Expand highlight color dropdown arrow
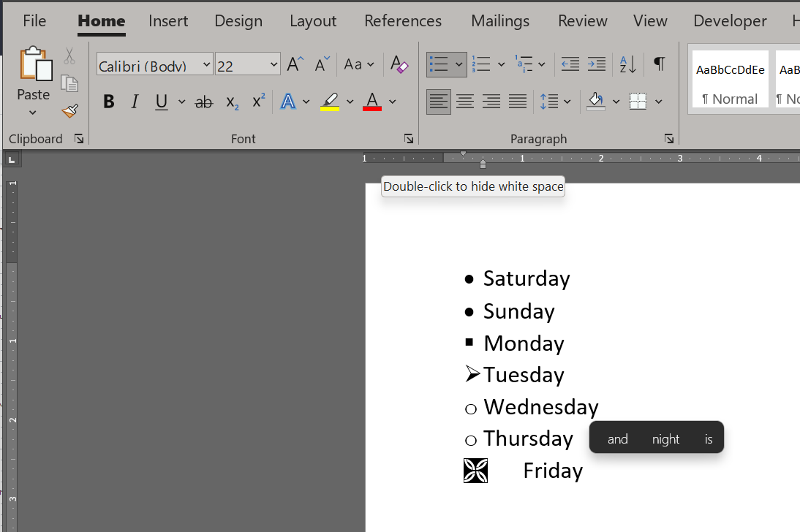 350,102
